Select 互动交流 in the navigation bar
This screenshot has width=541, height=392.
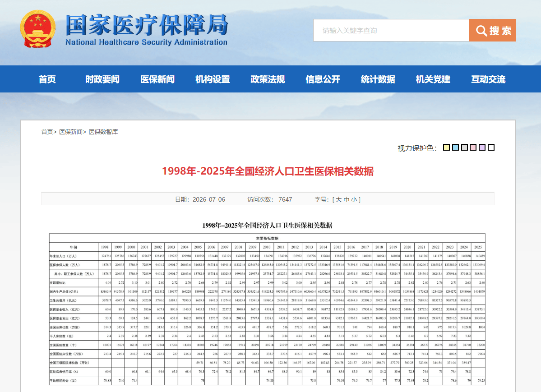(x=489, y=79)
